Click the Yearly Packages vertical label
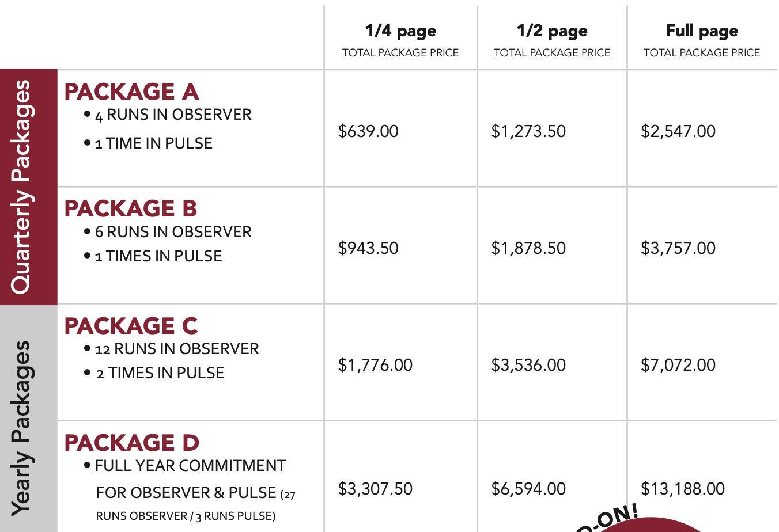Image resolution: width=779 pixels, height=532 pixels. point(21,428)
